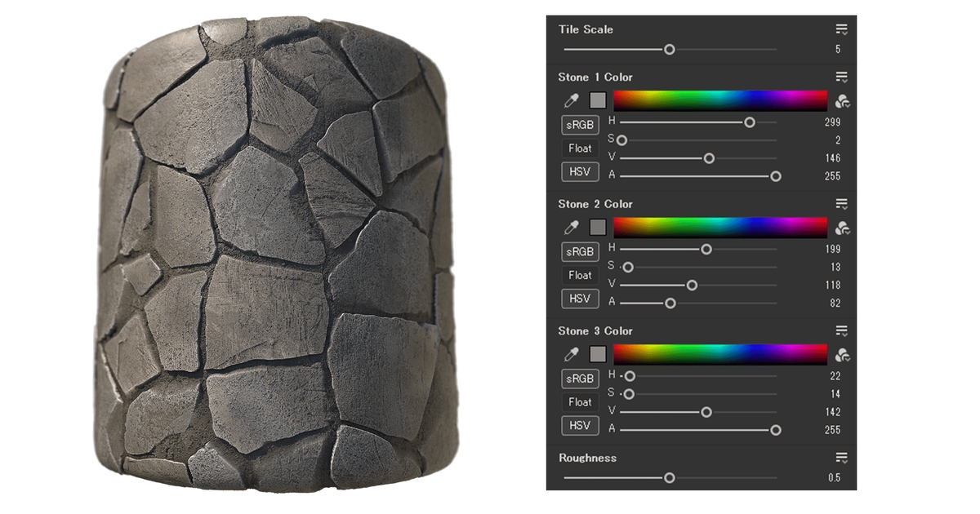Open the Tile Scale parameter options icon
Image resolution: width=980 pixels, height=514 pixels.
click(842, 30)
